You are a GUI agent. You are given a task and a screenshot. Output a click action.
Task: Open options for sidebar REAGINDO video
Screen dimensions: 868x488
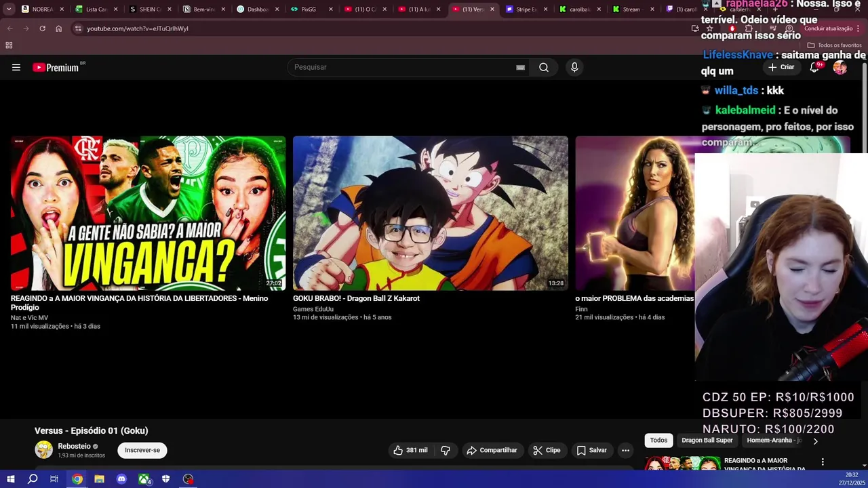[x=823, y=462]
